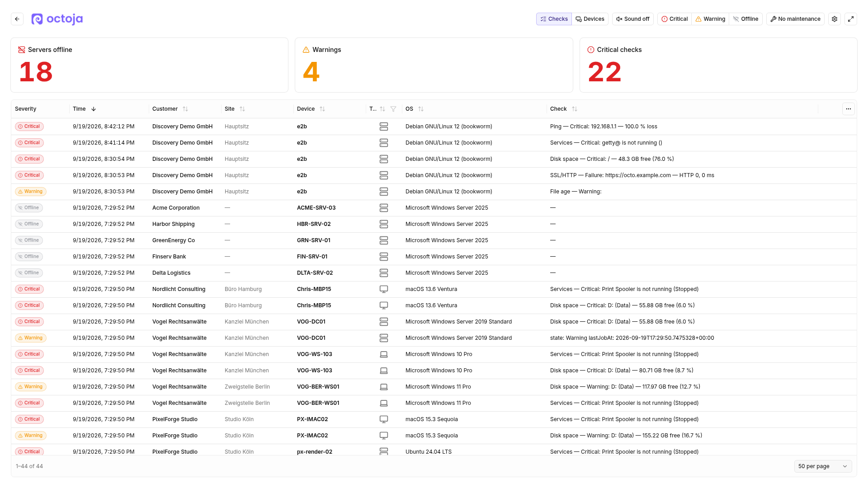The image size is (868, 488).
Task: Sort by Time column arrow
Action: (94, 109)
